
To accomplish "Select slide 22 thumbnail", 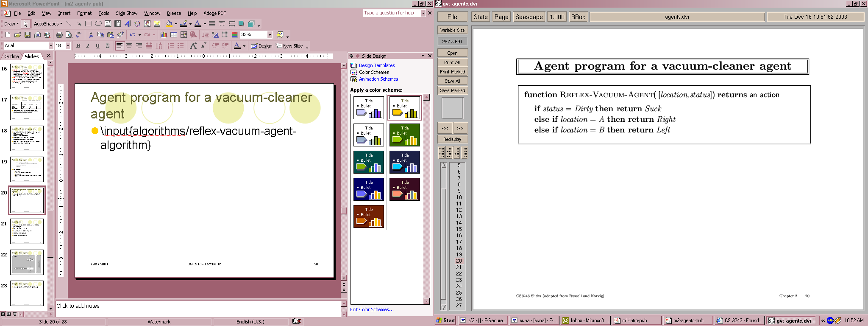I will [27, 262].
